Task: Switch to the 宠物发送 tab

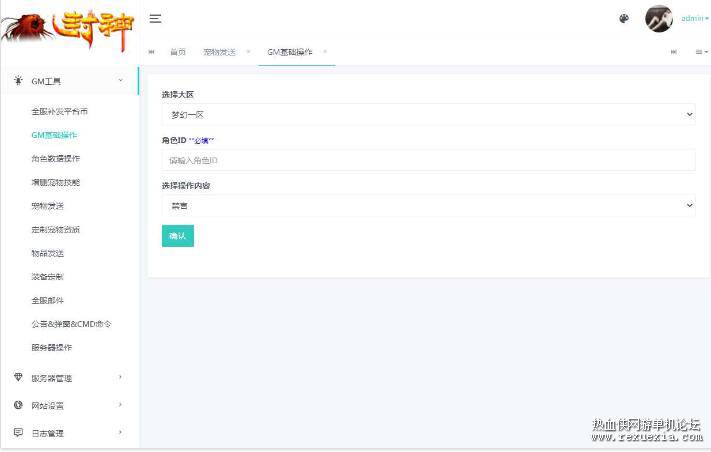Action: pos(219,52)
